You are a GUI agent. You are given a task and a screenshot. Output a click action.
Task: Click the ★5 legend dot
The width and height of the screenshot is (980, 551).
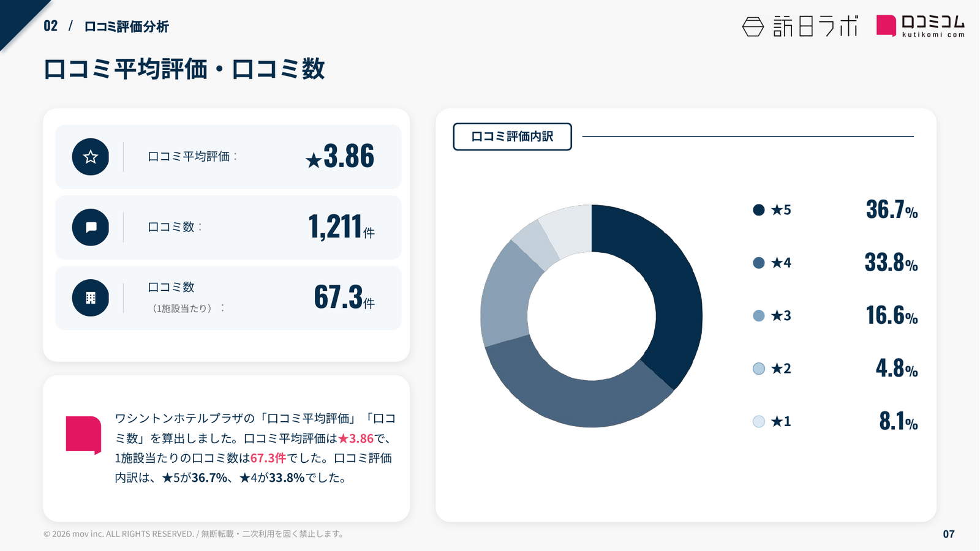(759, 210)
